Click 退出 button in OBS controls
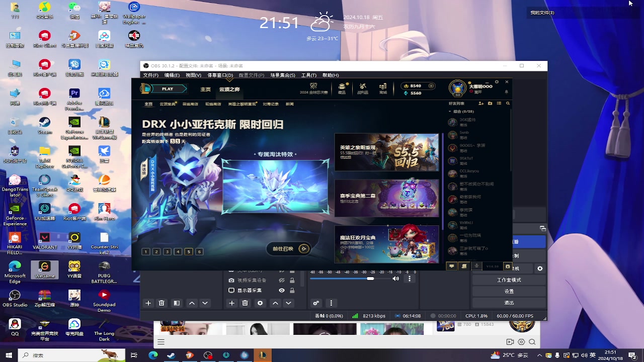 click(x=509, y=303)
